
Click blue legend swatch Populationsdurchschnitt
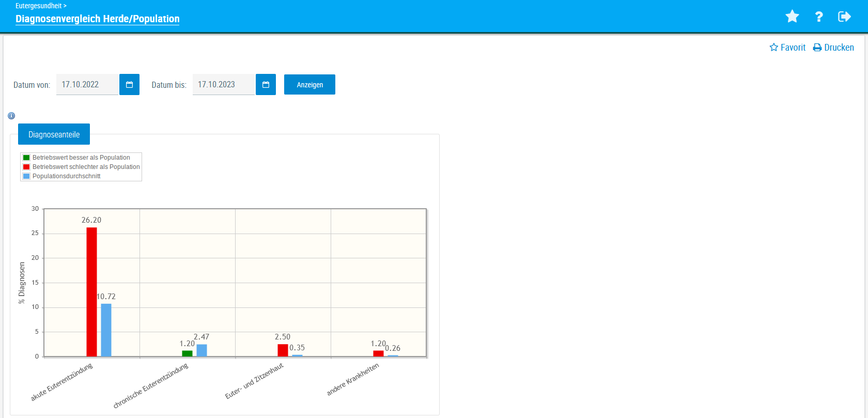point(26,176)
